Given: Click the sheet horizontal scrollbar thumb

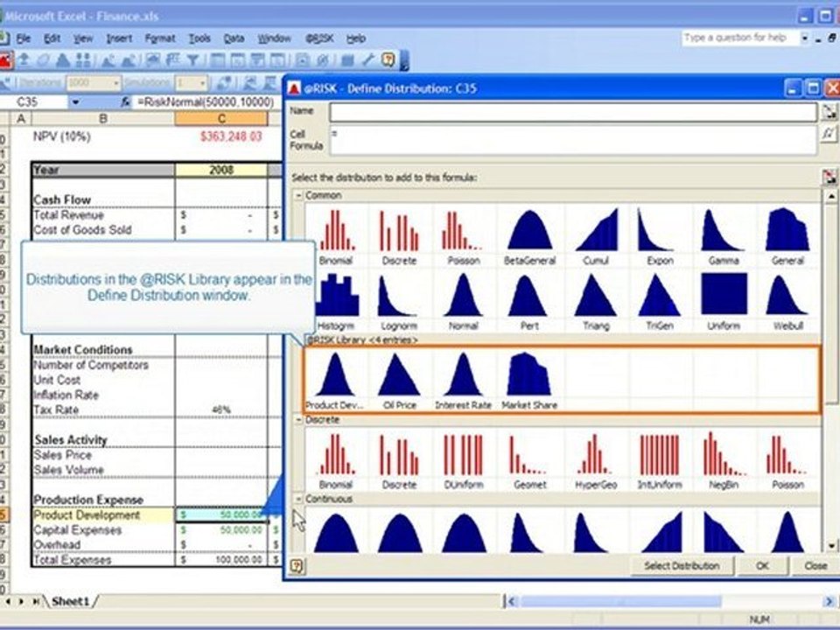Looking at the screenshot, I should pos(621,602).
